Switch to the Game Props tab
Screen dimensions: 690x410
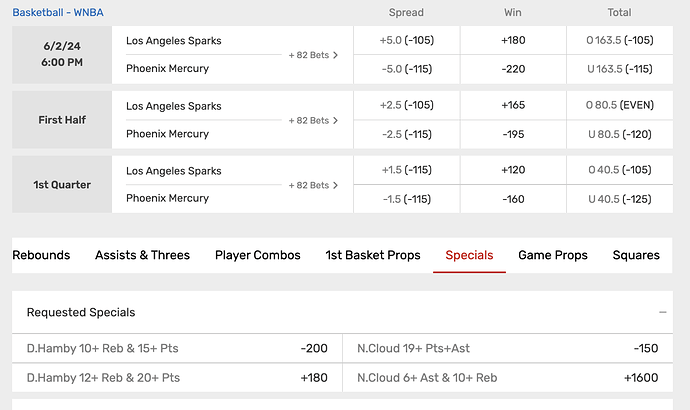pyautogui.click(x=552, y=255)
